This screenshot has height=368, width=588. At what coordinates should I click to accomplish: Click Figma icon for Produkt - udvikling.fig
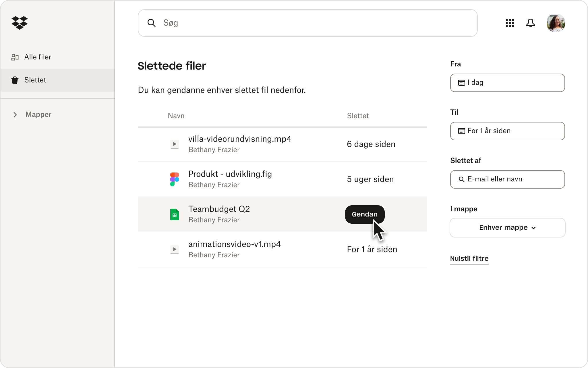click(x=175, y=179)
